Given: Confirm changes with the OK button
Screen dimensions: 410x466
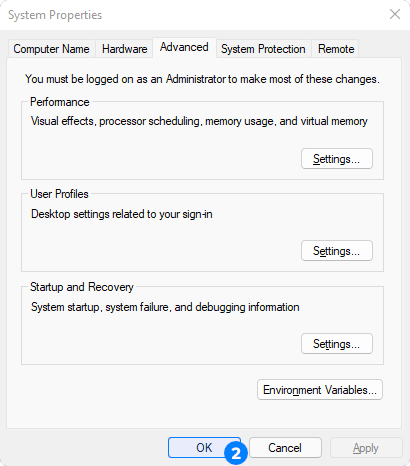Looking at the screenshot, I should pos(204,448).
